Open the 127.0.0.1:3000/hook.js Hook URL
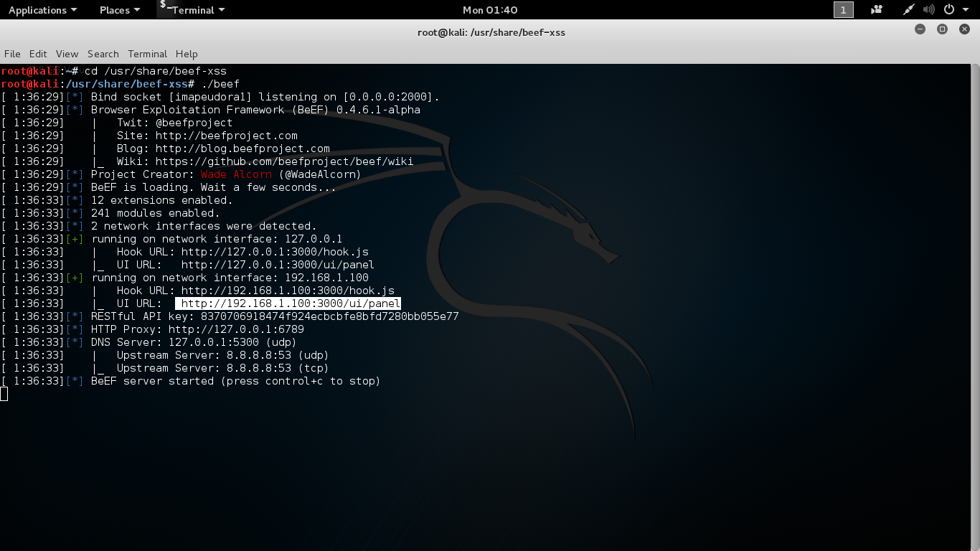The image size is (980, 551). (275, 252)
